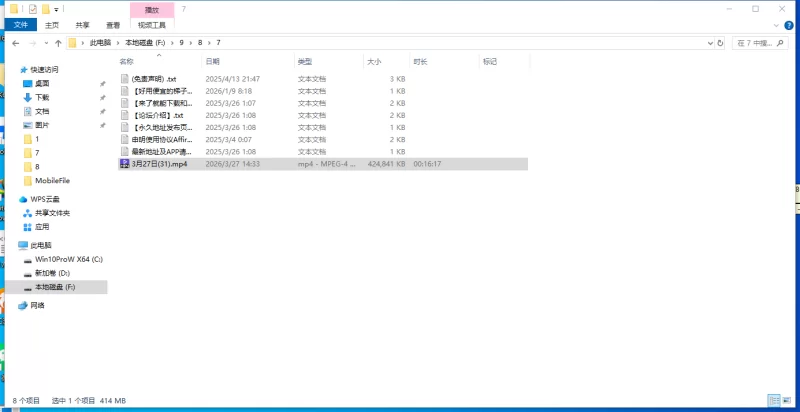This screenshot has width=800, height=412.
Task: Sort by the 时长 column header
Action: pyautogui.click(x=444, y=62)
